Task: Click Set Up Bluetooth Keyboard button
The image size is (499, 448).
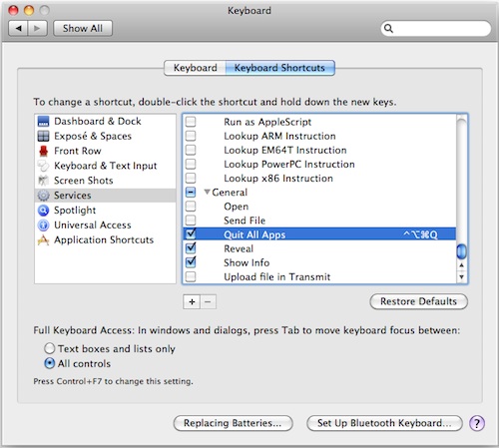Action: click(384, 423)
